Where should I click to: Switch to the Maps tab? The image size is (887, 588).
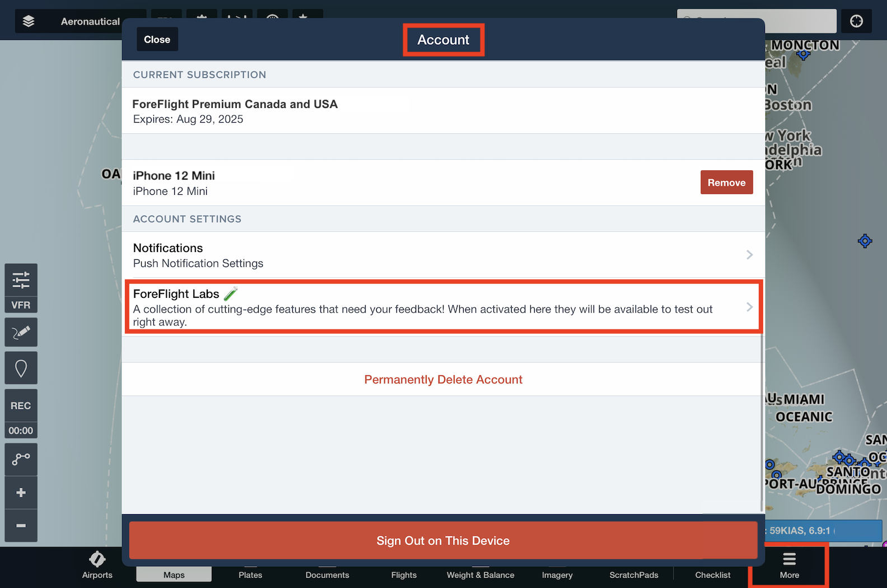(174, 575)
